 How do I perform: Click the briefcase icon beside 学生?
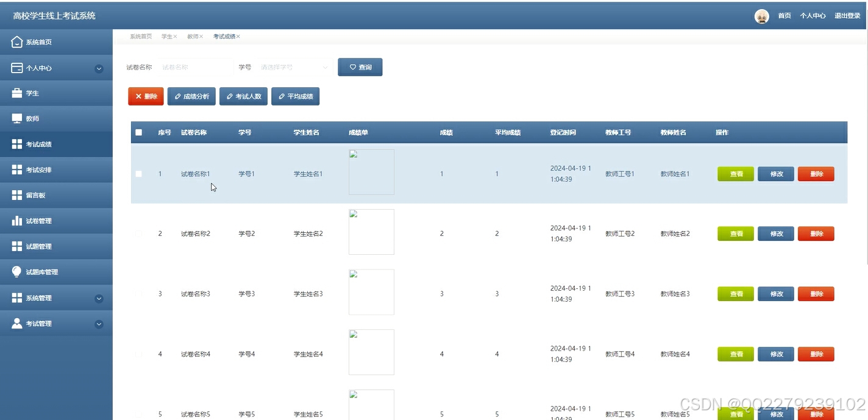pos(17,93)
